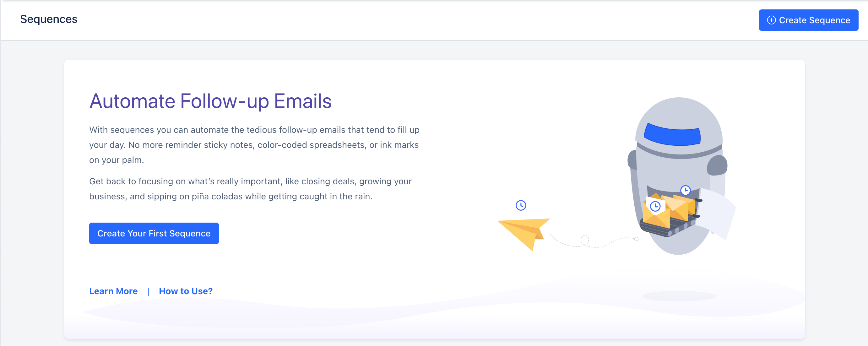Click the paper plane illustration

524,234
